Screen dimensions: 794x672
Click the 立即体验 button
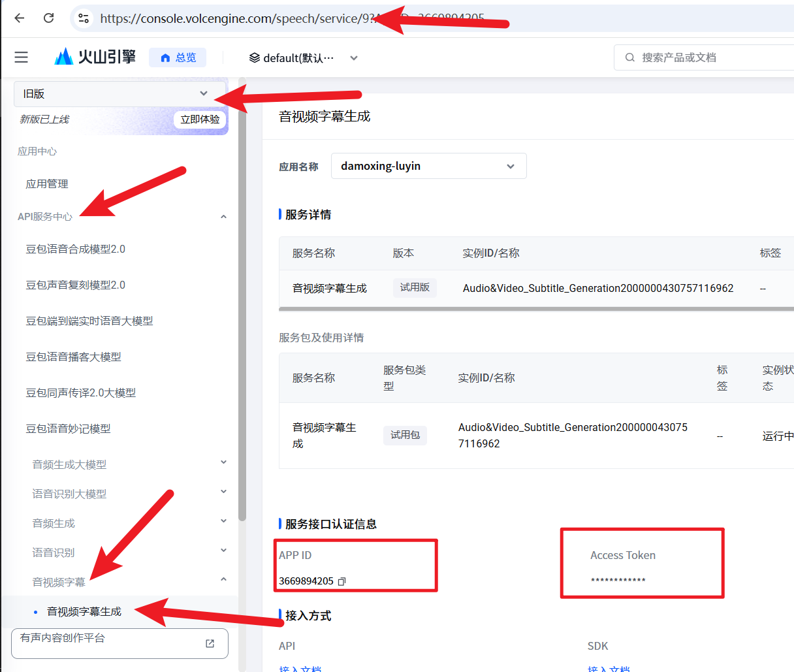pyautogui.click(x=200, y=120)
